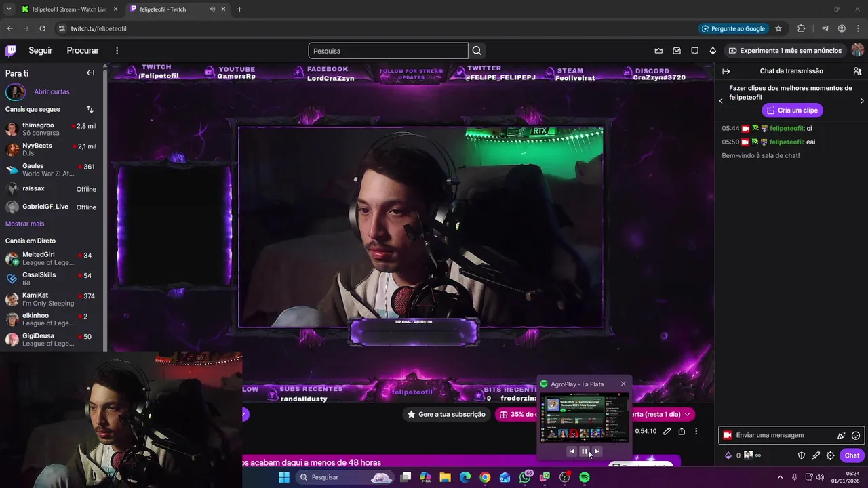Open File Explorer in the taskbar
This screenshot has width=868, height=488.
445,477
